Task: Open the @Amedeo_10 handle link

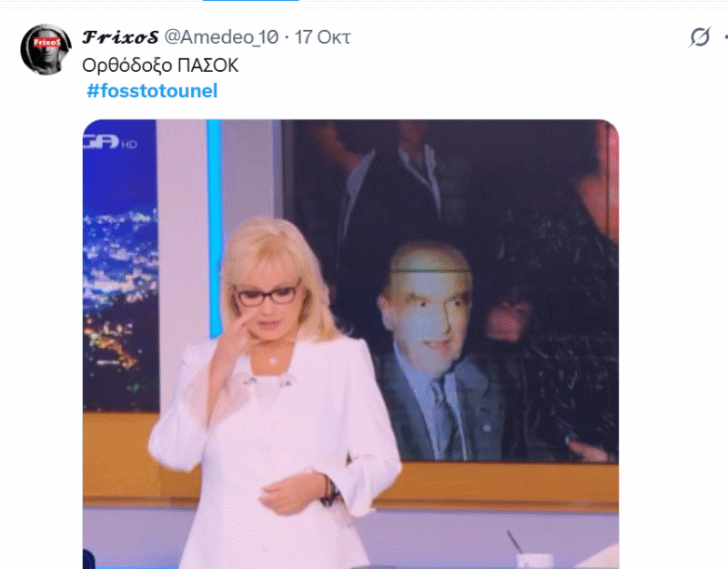Action: 221,37
